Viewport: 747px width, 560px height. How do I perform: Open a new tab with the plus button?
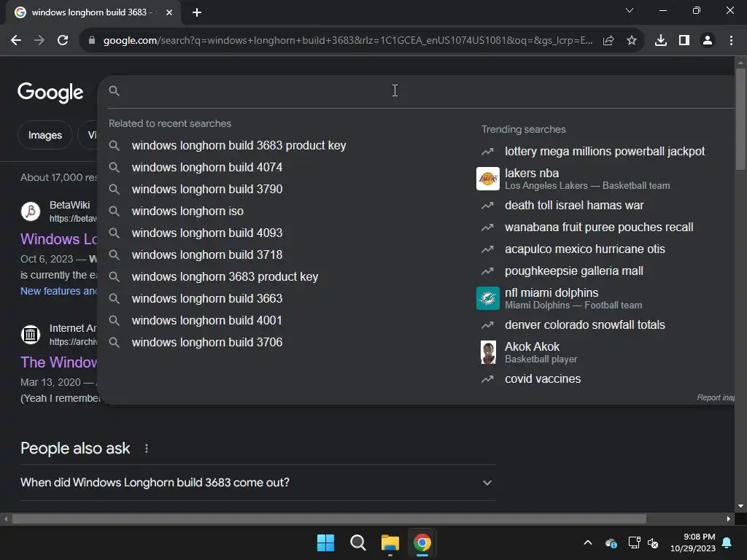pos(197,12)
